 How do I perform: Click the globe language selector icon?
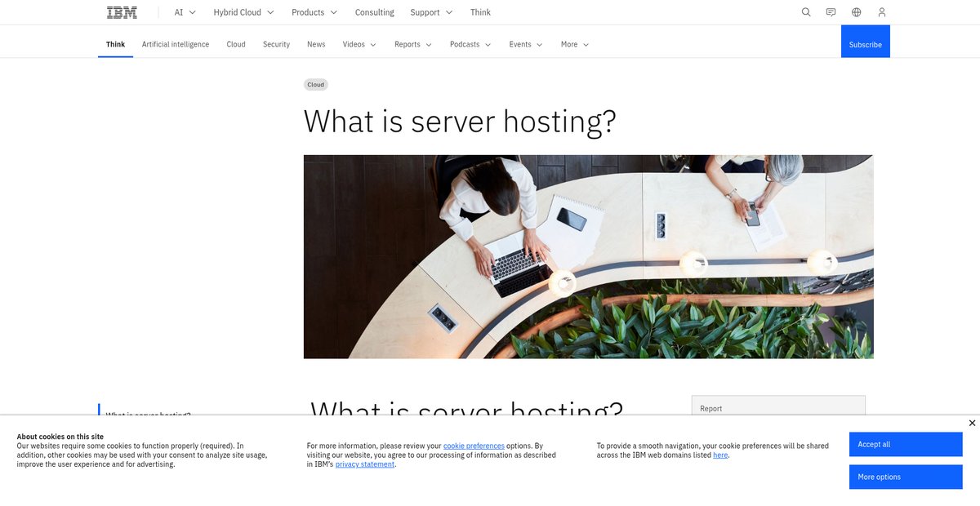point(856,12)
